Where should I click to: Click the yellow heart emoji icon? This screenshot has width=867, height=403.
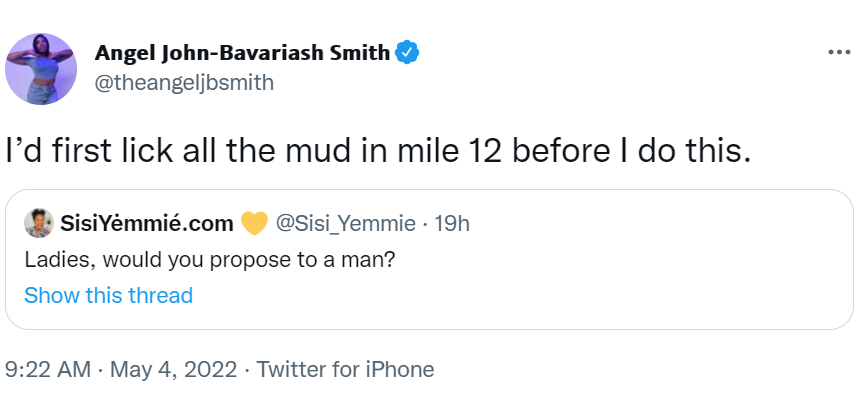(x=255, y=222)
